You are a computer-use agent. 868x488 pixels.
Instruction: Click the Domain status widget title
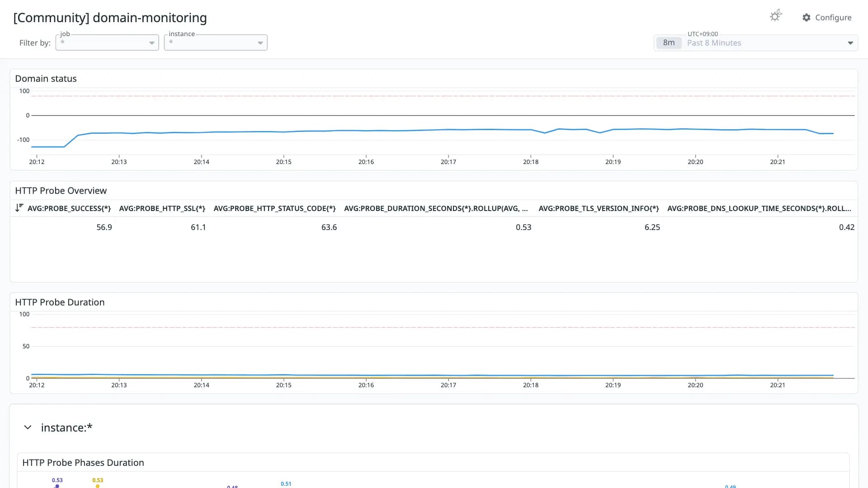point(46,79)
